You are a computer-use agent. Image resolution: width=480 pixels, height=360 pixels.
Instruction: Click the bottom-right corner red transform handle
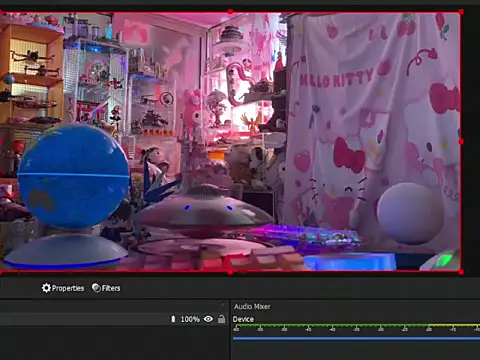[461, 272]
